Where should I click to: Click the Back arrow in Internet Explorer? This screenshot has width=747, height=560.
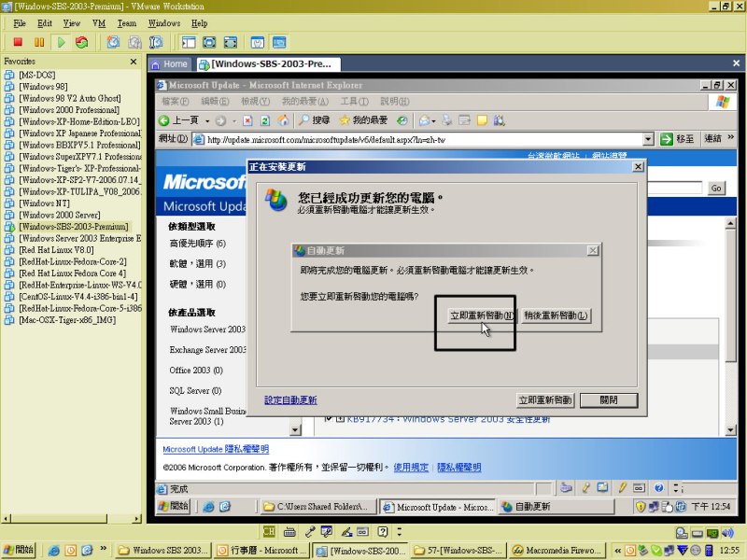(x=164, y=120)
